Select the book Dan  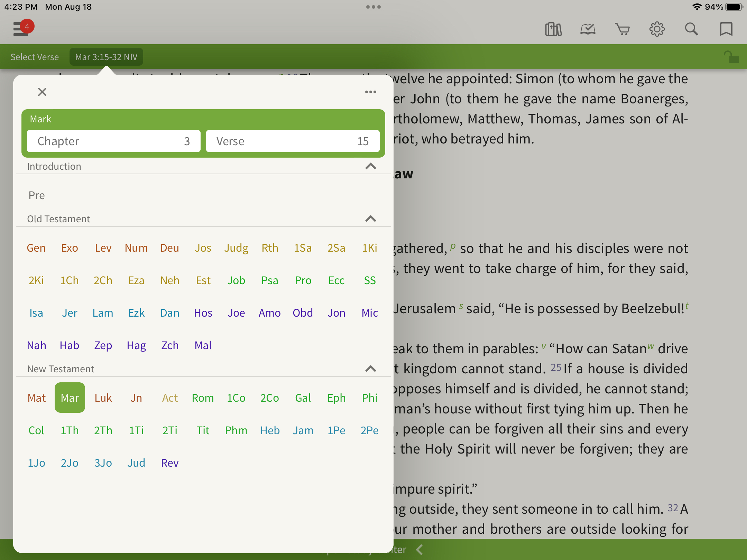[170, 313]
